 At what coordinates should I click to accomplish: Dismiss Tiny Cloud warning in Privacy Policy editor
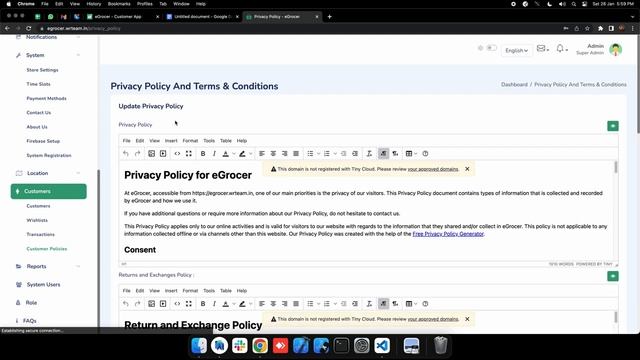coord(467,169)
